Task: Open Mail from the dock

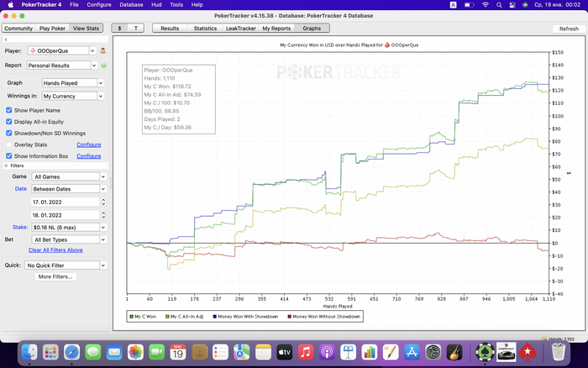Action: click(114, 352)
